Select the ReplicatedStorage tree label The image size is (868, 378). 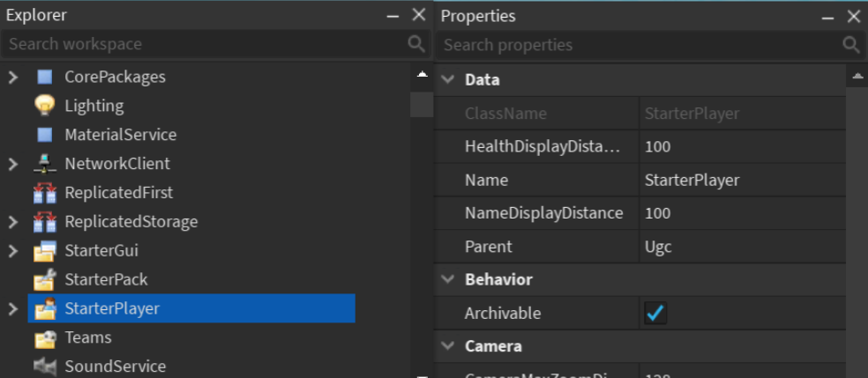click(x=131, y=222)
